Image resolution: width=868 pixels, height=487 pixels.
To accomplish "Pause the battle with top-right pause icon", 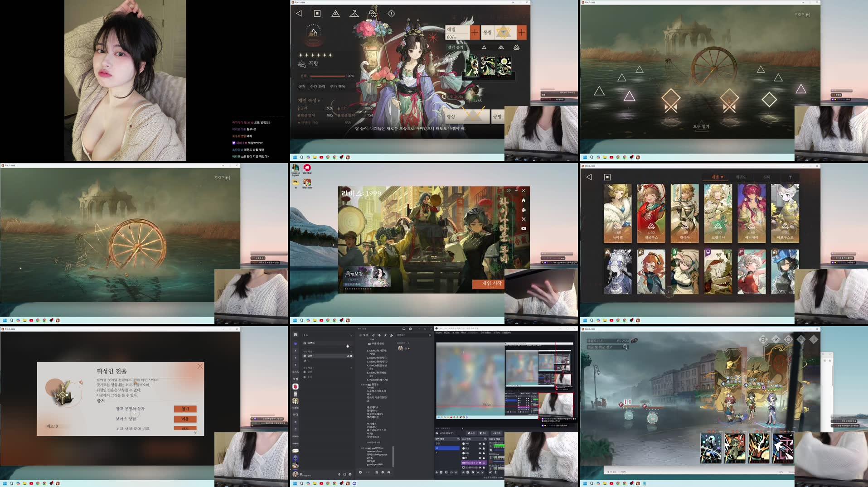I will coord(814,339).
